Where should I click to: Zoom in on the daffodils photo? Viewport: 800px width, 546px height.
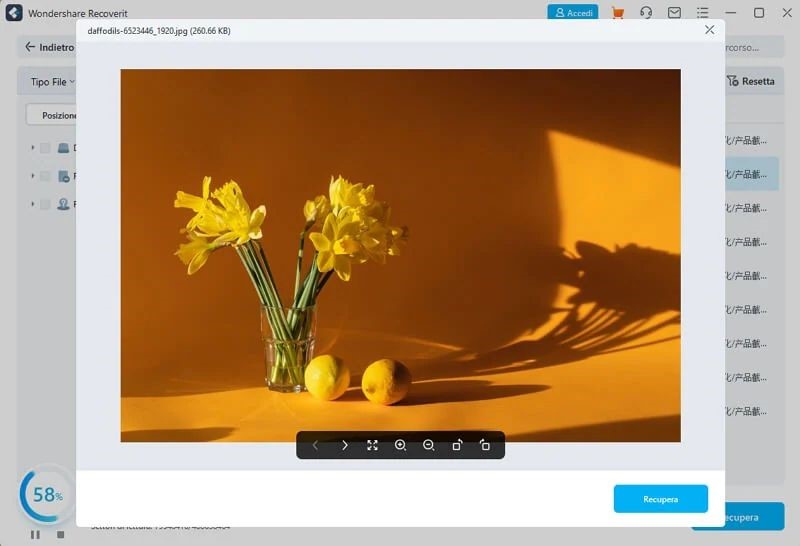point(400,445)
